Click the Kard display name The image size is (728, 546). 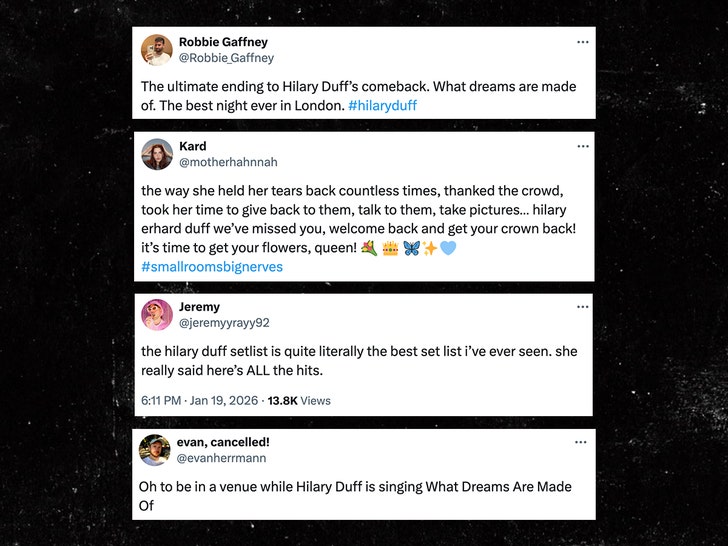[193, 146]
